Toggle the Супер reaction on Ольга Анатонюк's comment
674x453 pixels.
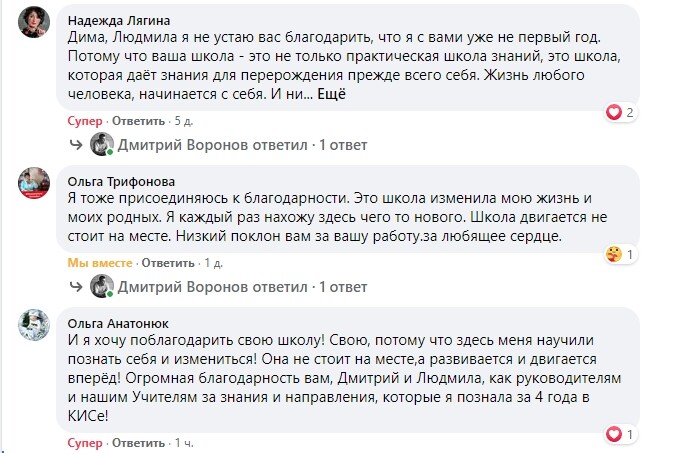pyautogui.click(x=84, y=442)
